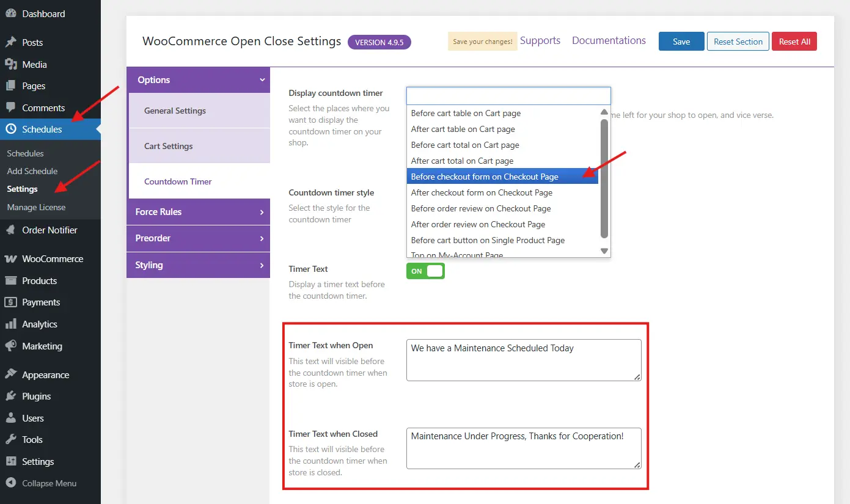Viewport: 850px width, 504px height.
Task: Click the 'Countdown timer style' label
Action: [x=331, y=192]
